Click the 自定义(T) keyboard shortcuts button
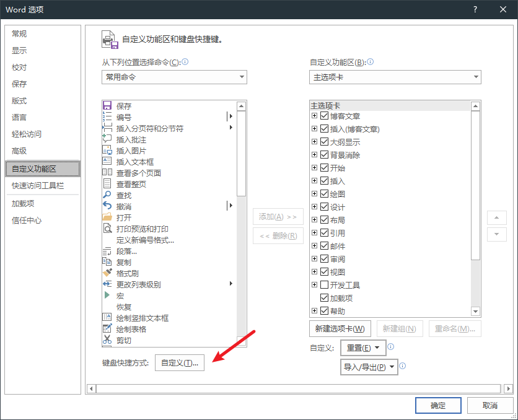This screenshot has width=518, height=420. [x=178, y=362]
